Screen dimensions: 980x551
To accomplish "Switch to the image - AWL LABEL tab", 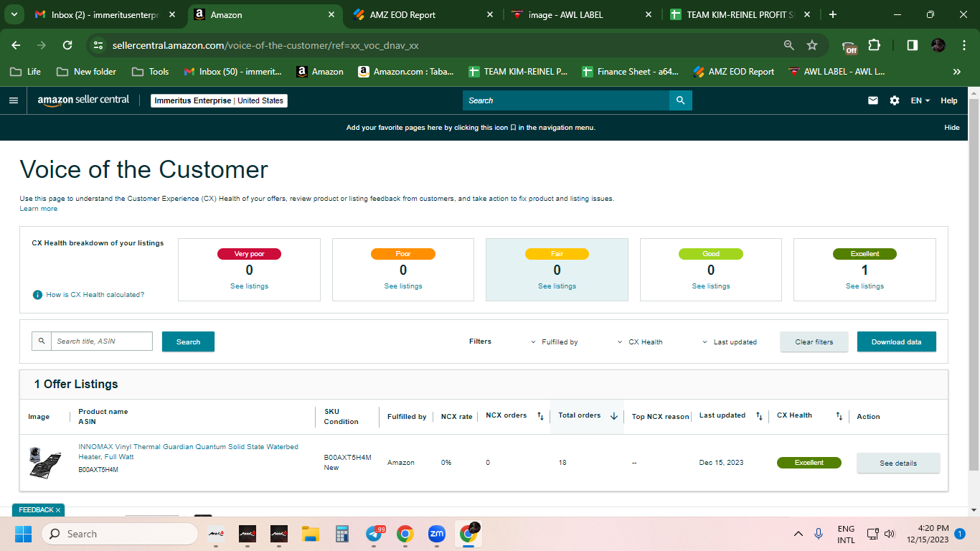I will click(581, 14).
